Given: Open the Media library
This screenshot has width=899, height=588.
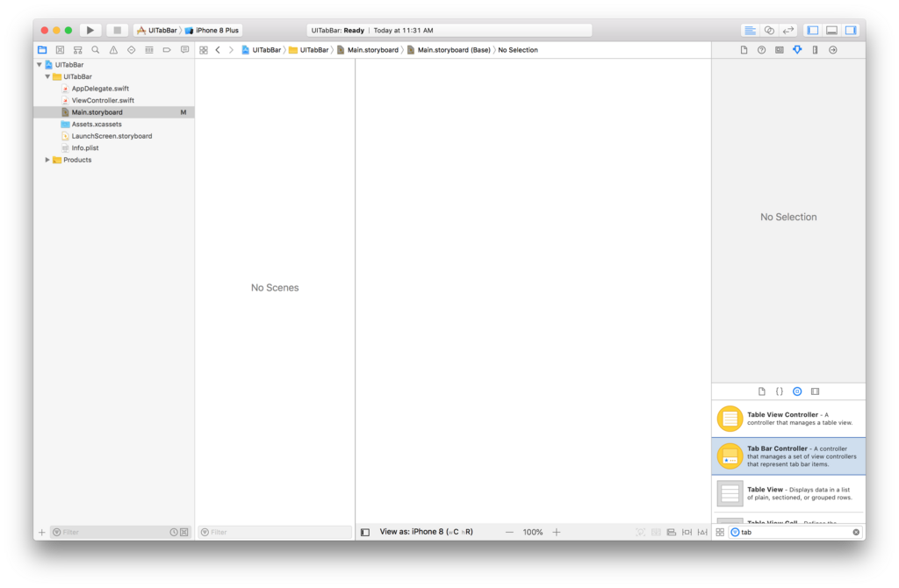Looking at the screenshot, I should point(816,391).
